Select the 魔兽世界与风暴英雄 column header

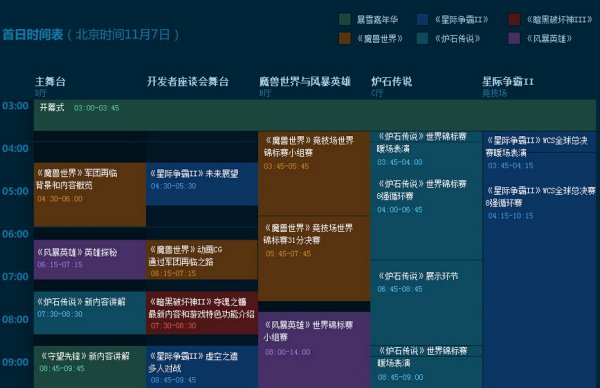305,82
